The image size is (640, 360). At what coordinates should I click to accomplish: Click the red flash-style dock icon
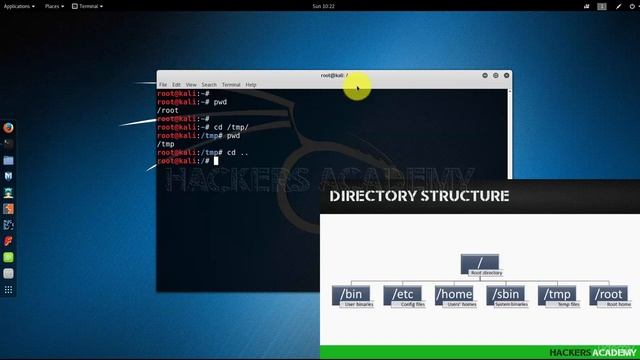pos(8,241)
